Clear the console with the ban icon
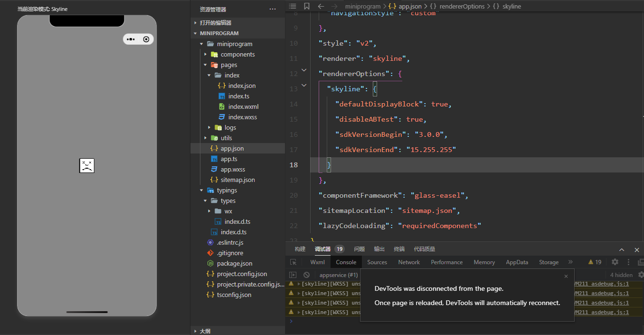The height and width of the screenshot is (335, 644). [307, 275]
